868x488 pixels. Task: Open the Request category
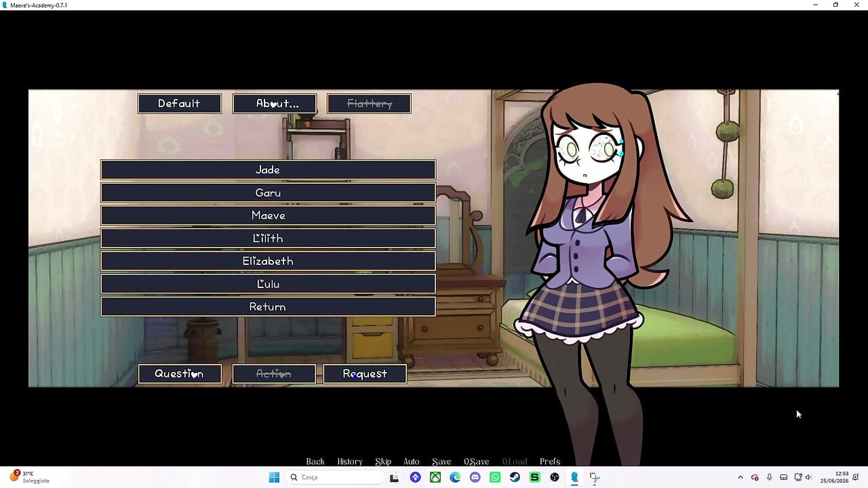click(365, 373)
